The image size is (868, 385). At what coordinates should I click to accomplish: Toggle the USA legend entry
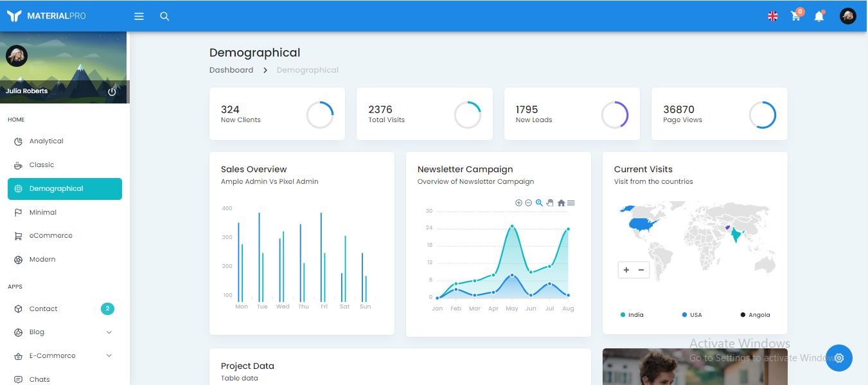click(692, 315)
